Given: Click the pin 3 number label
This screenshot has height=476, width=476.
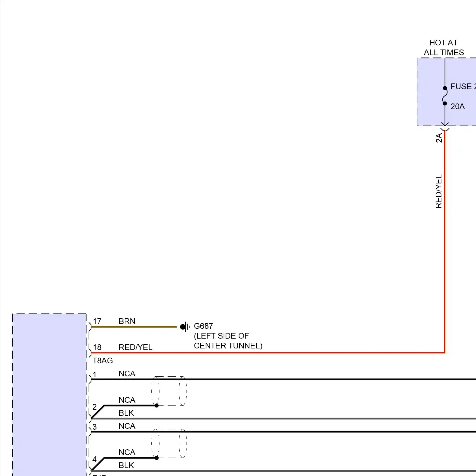Looking at the screenshot, I should [95, 427].
